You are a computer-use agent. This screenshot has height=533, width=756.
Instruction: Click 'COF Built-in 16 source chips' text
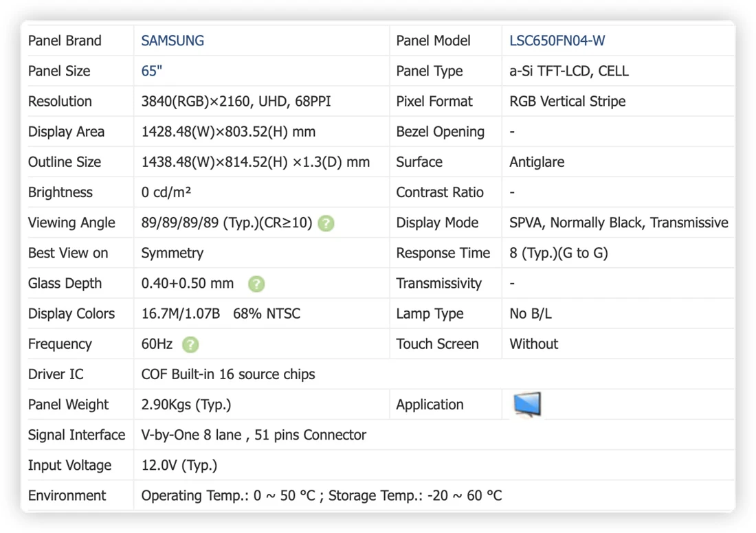[227, 374]
